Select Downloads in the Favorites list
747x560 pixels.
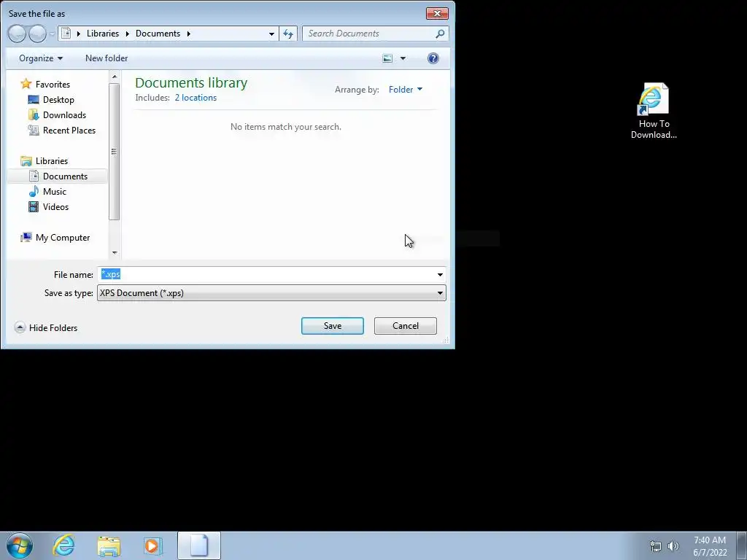pos(64,114)
